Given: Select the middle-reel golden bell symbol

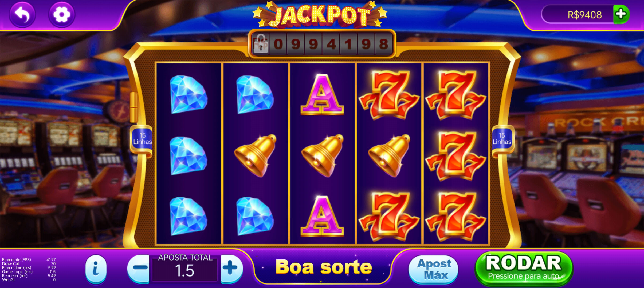Looking at the screenshot, I should (323, 155).
